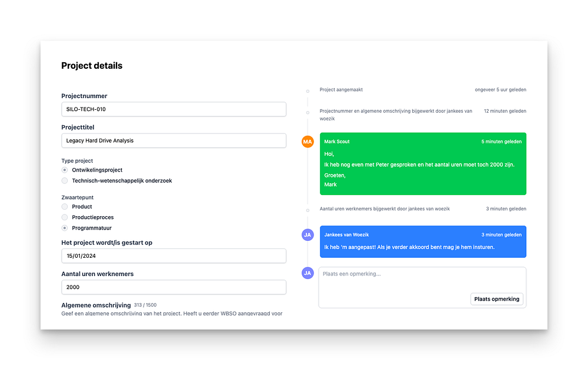Click into the Projecttitel text field

tap(173, 140)
